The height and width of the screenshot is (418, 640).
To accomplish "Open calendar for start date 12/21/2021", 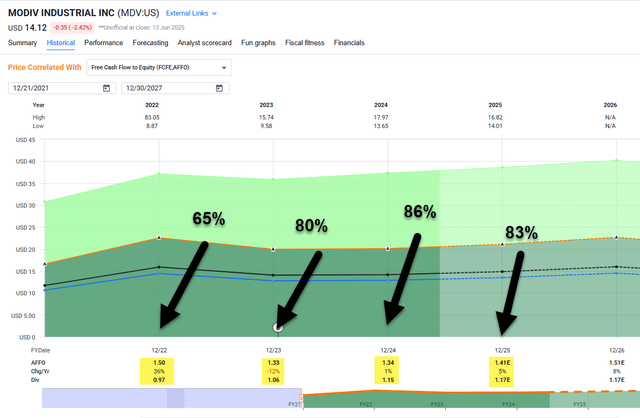I will coord(107,88).
